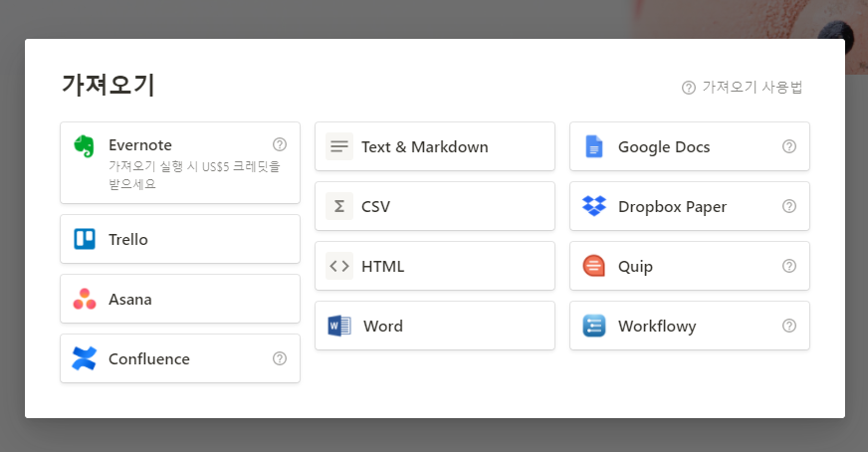The height and width of the screenshot is (452, 868).
Task: Choose Workflowy import option
Action: (x=690, y=326)
